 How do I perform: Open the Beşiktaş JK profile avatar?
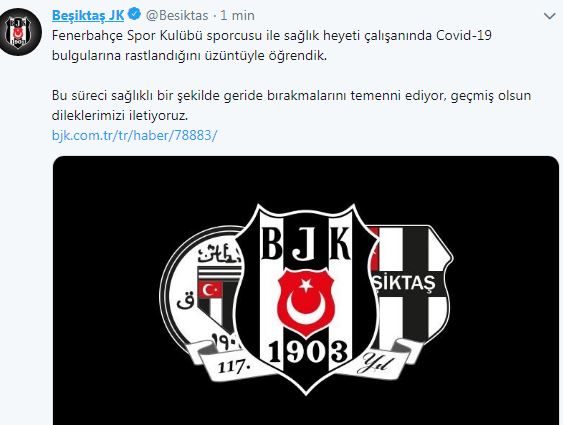click(20, 32)
